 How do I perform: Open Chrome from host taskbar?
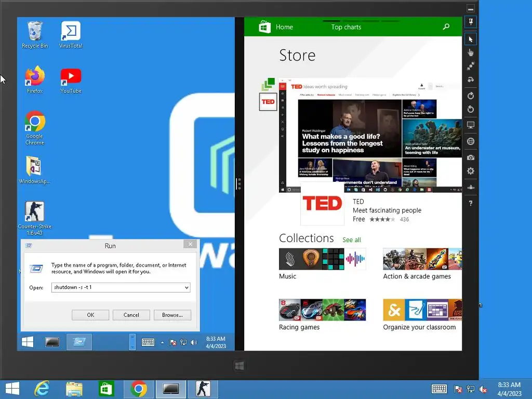pyautogui.click(x=138, y=389)
